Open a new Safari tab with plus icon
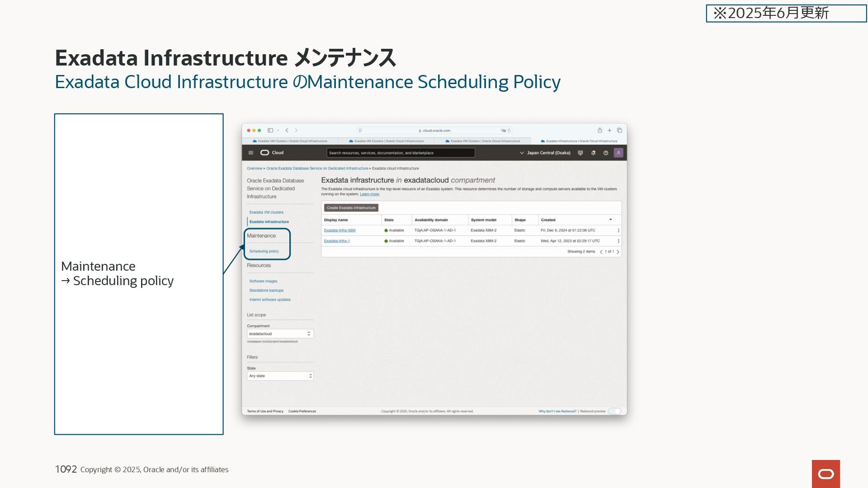 pos(609,130)
